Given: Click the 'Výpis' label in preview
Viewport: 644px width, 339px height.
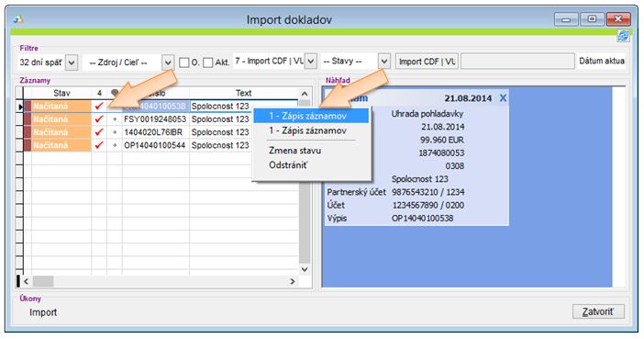Looking at the screenshot, I should tap(337, 219).
